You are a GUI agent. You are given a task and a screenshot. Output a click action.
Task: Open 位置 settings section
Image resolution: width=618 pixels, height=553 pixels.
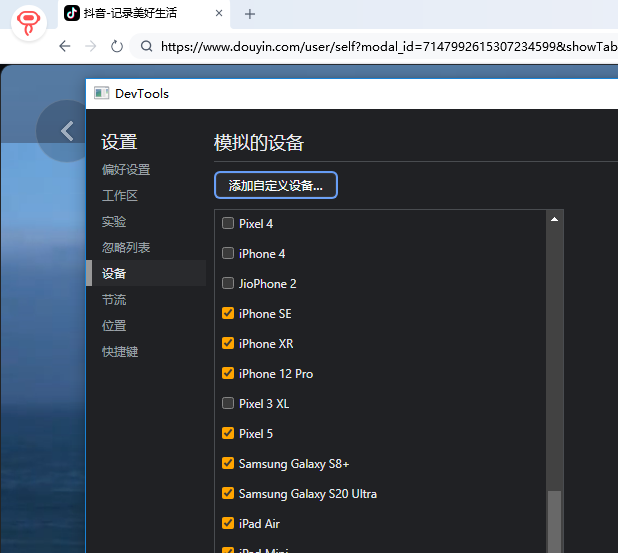point(114,326)
